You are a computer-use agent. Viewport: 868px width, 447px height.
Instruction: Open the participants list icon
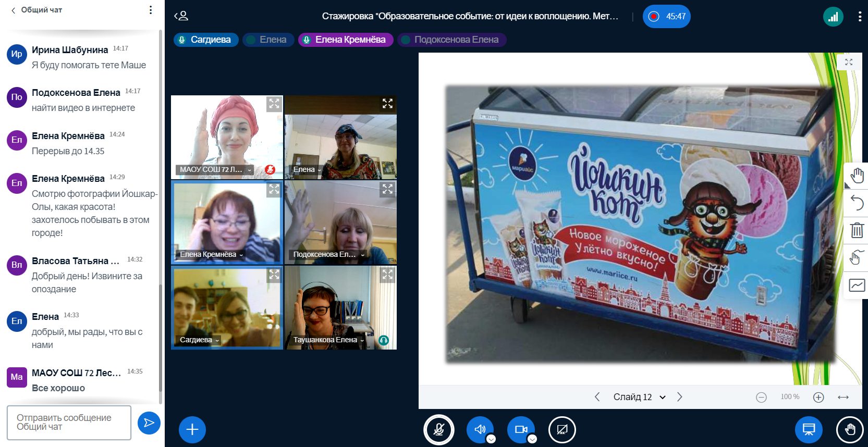tap(181, 16)
